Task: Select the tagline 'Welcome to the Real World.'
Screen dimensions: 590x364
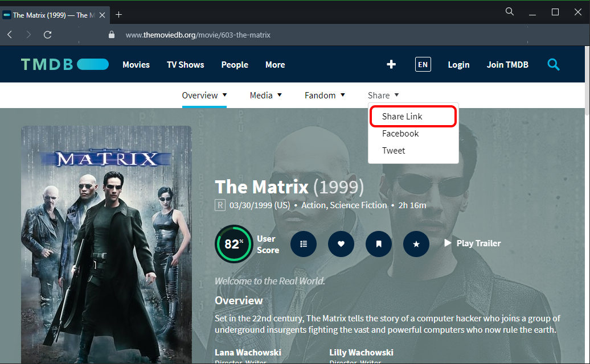Action: pos(270,281)
